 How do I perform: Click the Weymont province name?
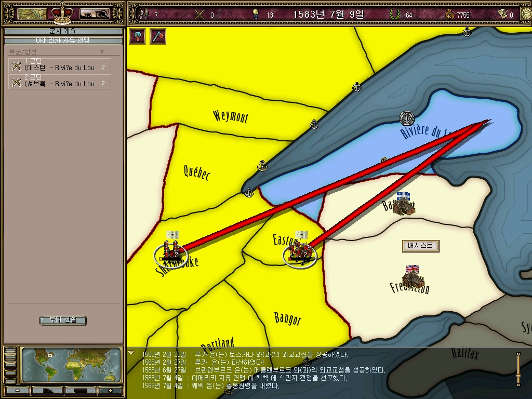[231, 116]
